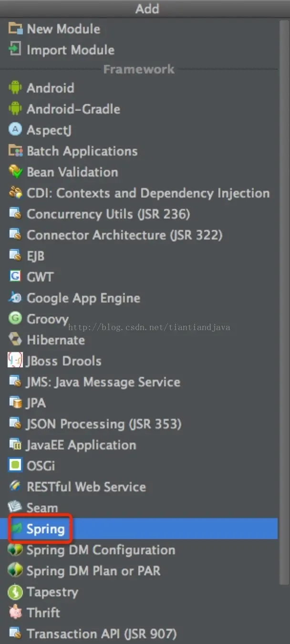Click the OSGi icon
Screen dimensions: 290x644
(x=15, y=466)
